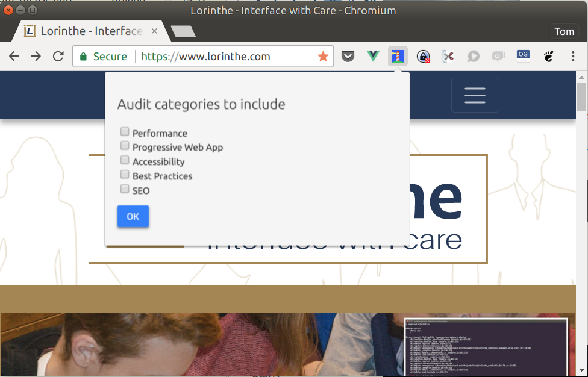588x377 pixels.
Task: Click the grey camera extension icon
Action: (x=498, y=57)
